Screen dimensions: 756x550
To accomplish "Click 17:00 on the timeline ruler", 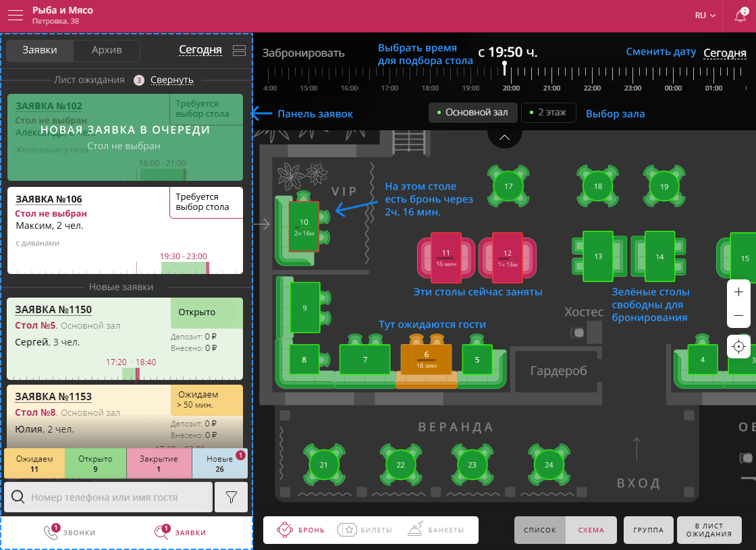I will (389, 88).
